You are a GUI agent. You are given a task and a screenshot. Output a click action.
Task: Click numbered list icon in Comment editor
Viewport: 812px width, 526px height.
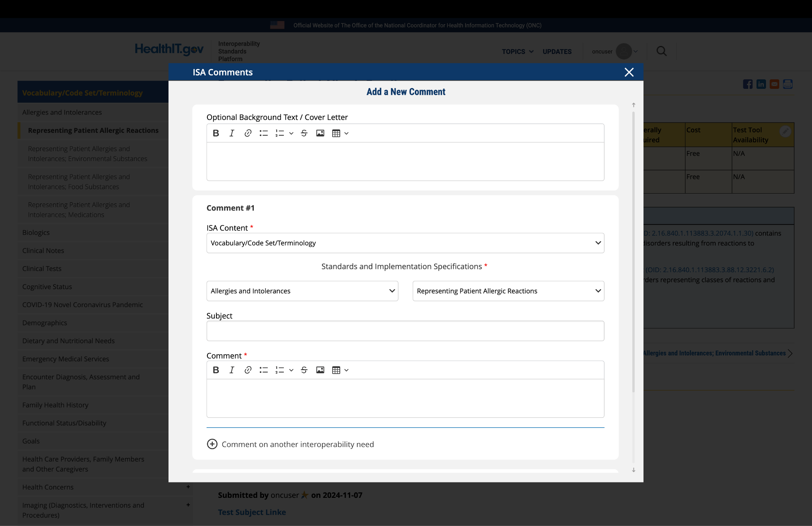click(x=280, y=370)
